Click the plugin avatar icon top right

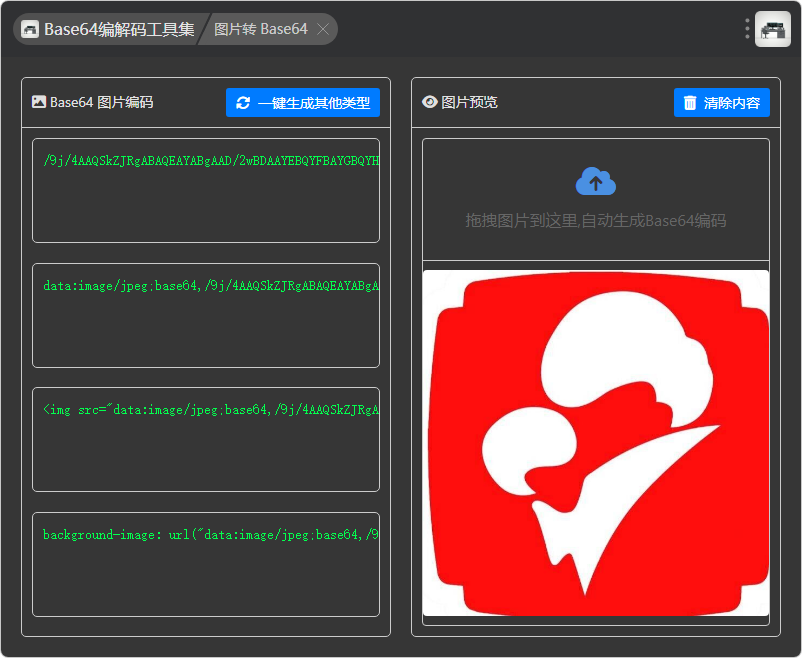(x=773, y=29)
